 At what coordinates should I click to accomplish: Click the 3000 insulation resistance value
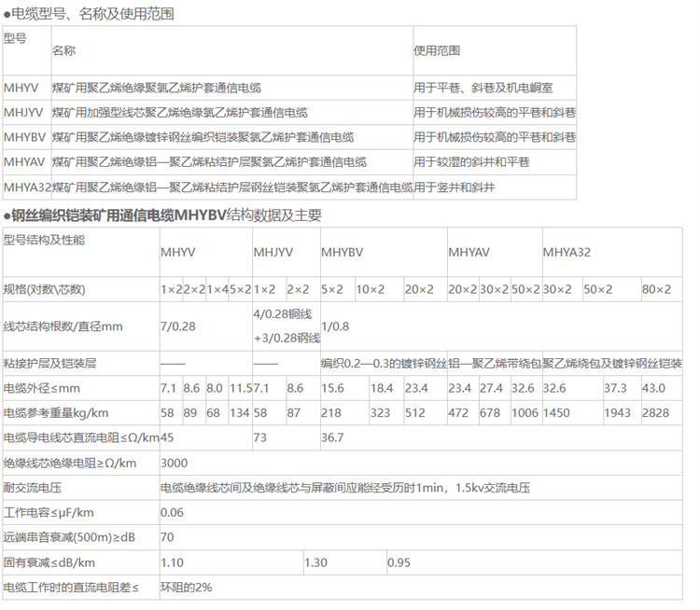coord(175,463)
